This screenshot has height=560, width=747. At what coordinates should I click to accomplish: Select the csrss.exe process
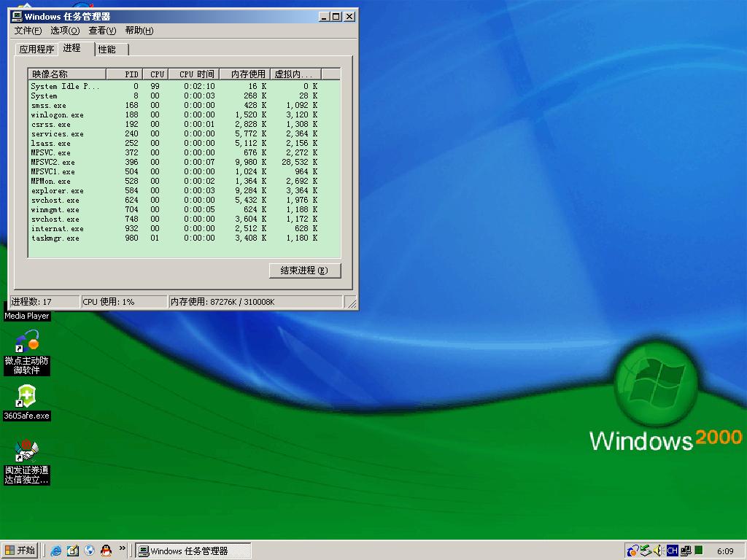184,124
